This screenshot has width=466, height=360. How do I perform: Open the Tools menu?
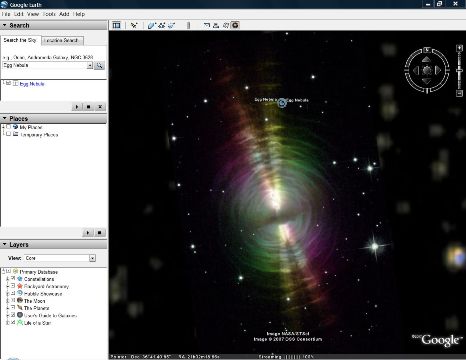[x=49, y=14]
